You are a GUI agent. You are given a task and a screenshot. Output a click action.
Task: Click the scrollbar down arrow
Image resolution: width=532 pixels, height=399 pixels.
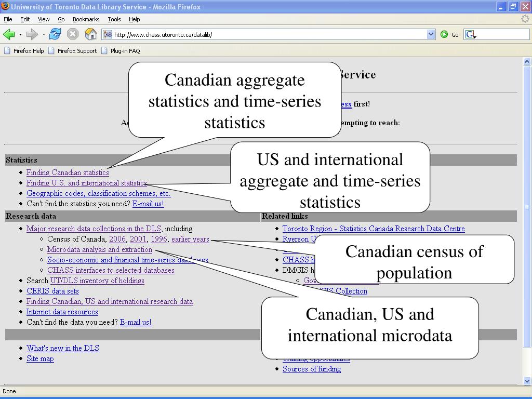tap(527, 381)
